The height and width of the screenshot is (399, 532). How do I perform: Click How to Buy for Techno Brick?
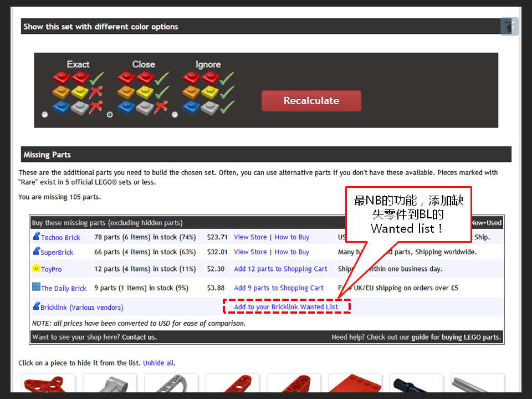[x=292, y=237]
